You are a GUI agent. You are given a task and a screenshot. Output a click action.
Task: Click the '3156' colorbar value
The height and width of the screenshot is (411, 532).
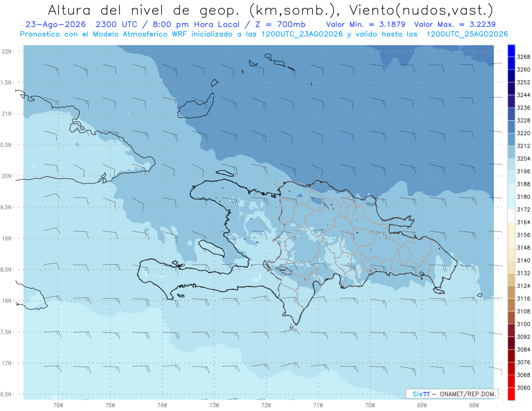tap(524, 235)
